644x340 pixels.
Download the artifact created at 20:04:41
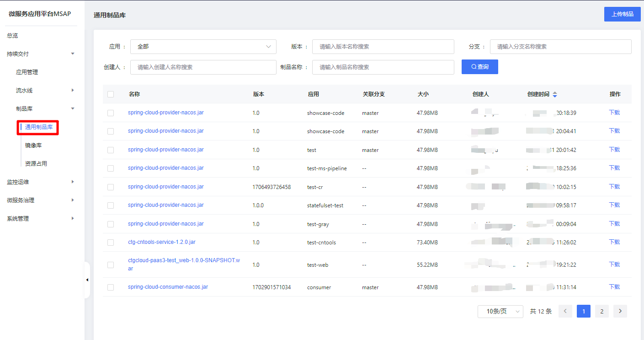point(614,131)
